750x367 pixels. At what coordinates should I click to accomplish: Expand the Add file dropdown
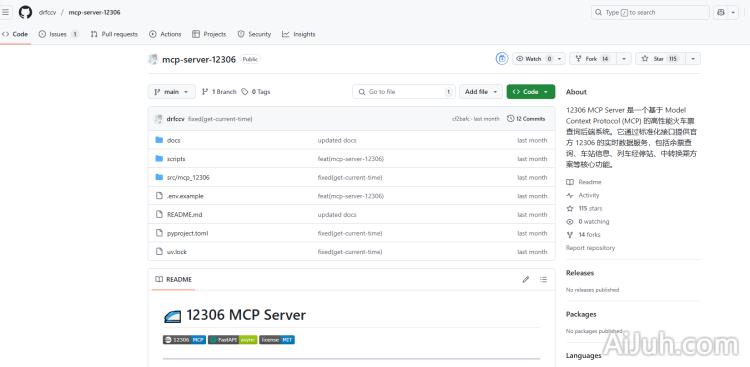point(481,91)
